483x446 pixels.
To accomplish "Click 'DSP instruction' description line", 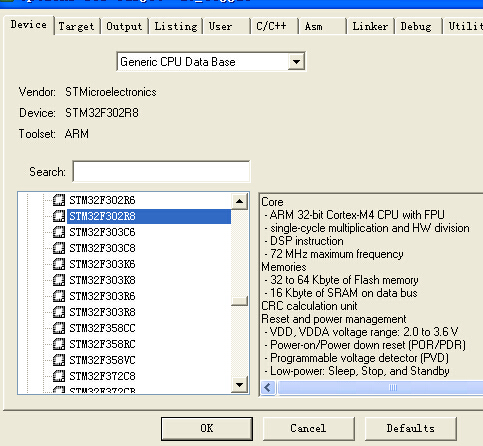I will (x=304, y=241).
